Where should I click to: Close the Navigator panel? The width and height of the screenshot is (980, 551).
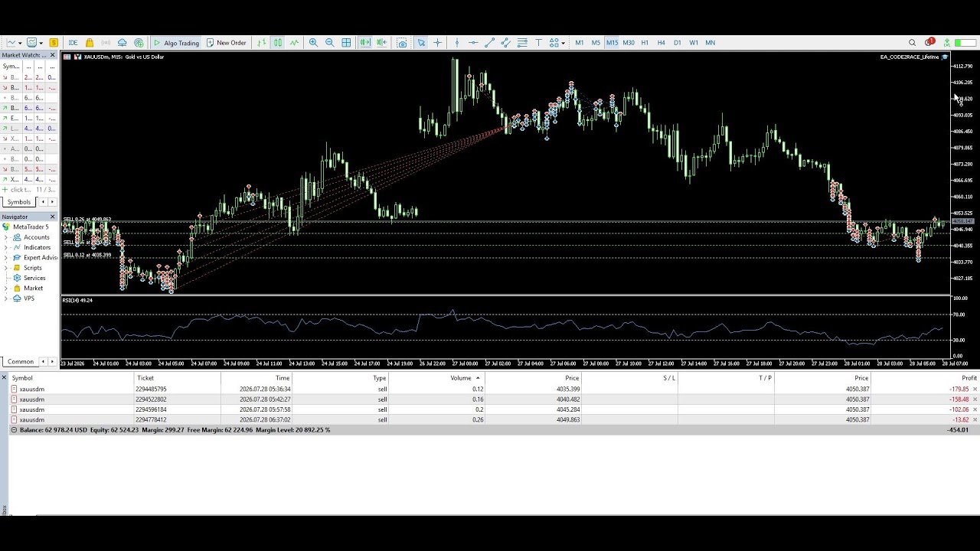coord(53,217)
